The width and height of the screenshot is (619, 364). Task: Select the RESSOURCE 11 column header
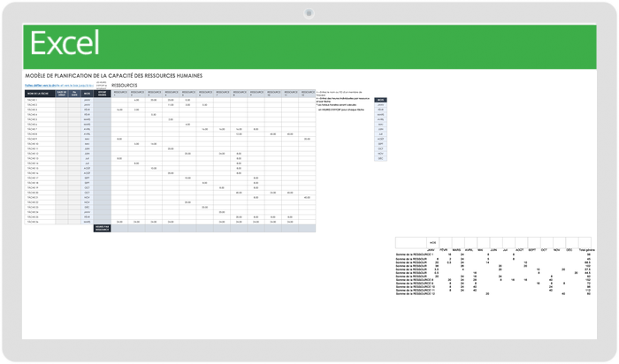pos(290,94)
